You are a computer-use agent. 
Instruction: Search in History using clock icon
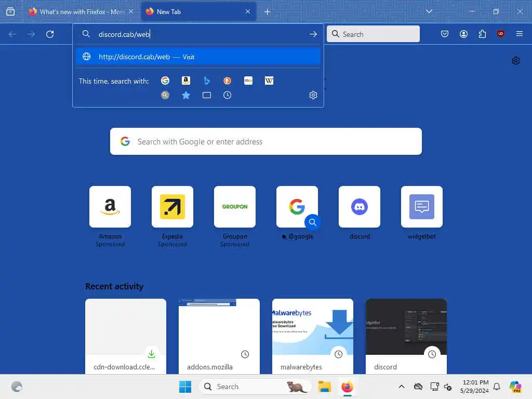[x=228, y=95]
